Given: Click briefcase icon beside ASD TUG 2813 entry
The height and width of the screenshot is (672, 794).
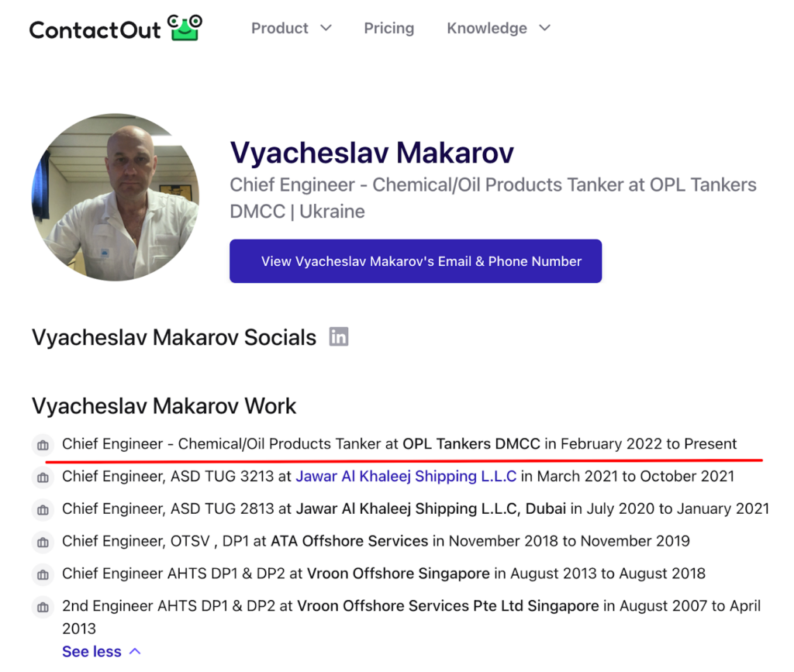Looking at the screenshot, I should (x=43, y=510).
